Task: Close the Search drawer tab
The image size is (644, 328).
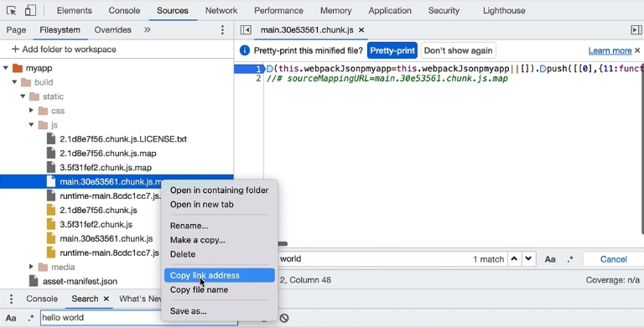Action: (106, 299)
